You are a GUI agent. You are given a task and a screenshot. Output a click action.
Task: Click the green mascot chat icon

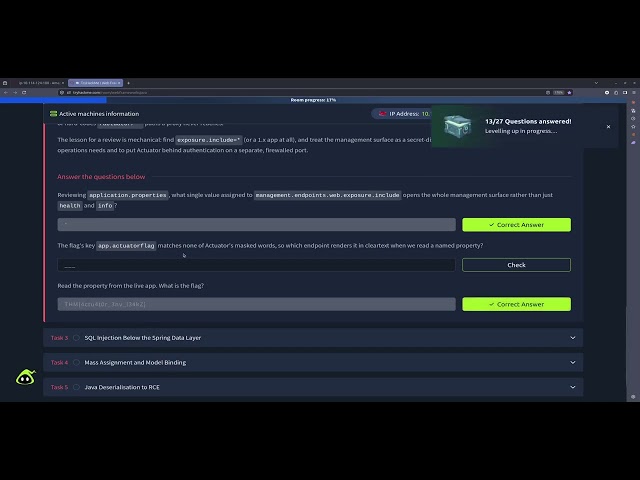click(26, 377)
